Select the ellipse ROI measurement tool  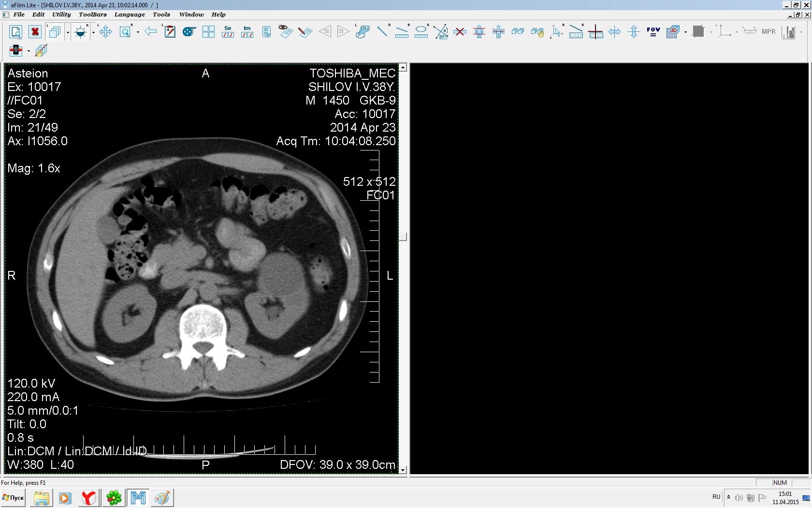421,32
